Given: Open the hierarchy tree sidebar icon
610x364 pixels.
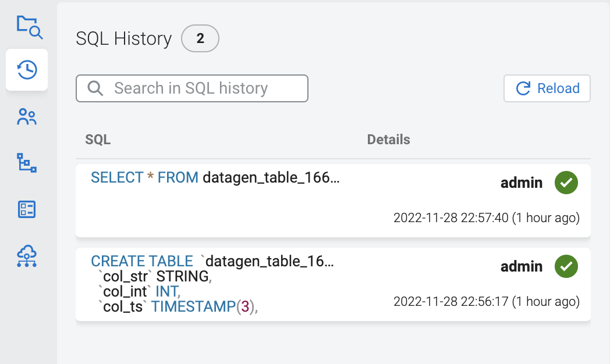Looking at the screenshot, I should [27, 163].
